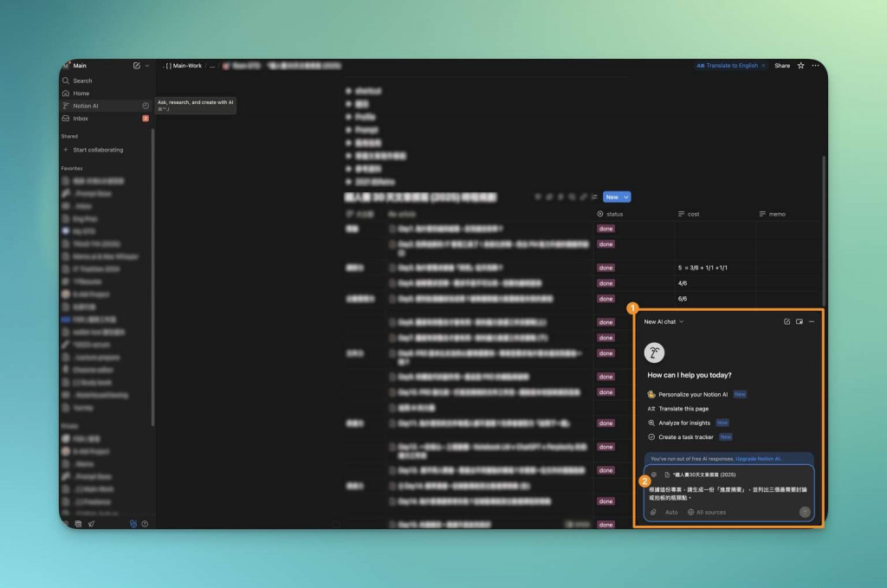887x588 pixels.
Task: Click the main page vertical scrollbar
Action: coord(824,232)
